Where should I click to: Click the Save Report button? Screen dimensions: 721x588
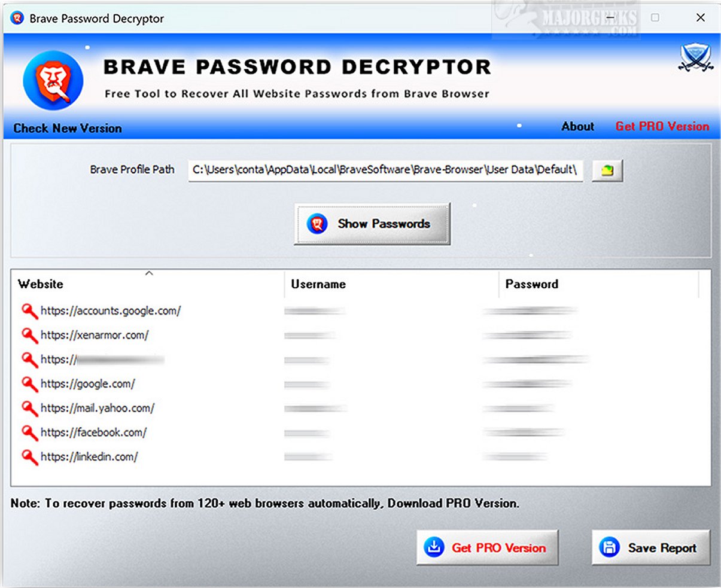click(651, 547)
